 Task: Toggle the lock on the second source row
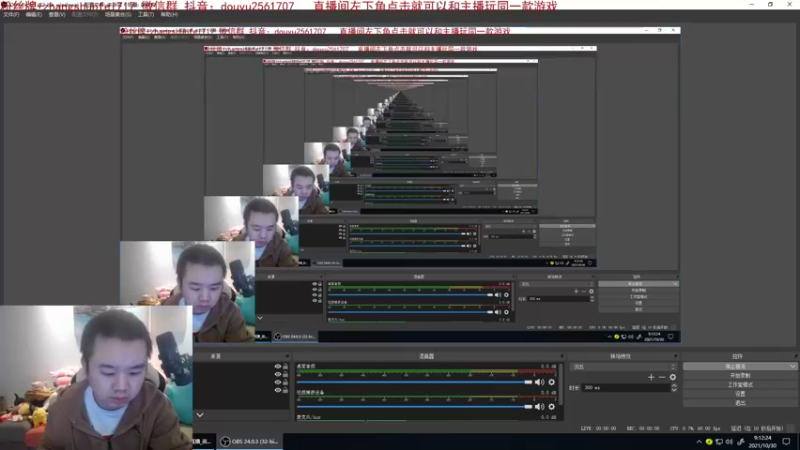tap(285, 374)
